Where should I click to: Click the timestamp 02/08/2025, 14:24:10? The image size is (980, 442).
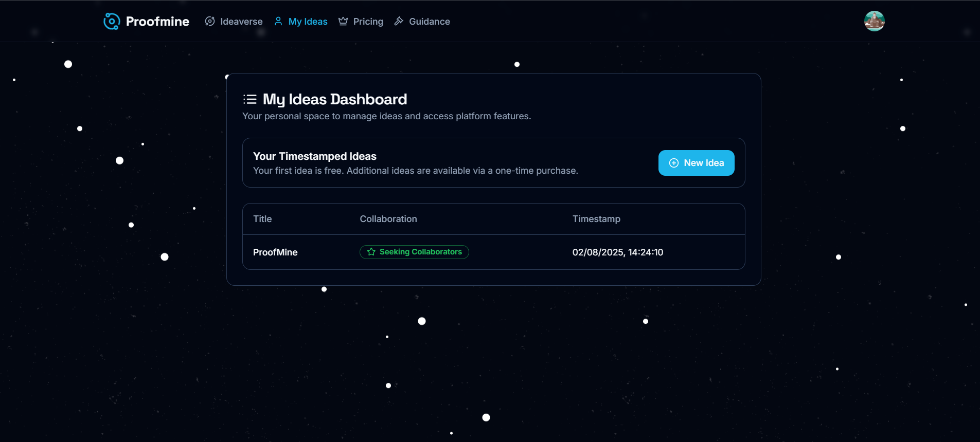click(618, 252)
